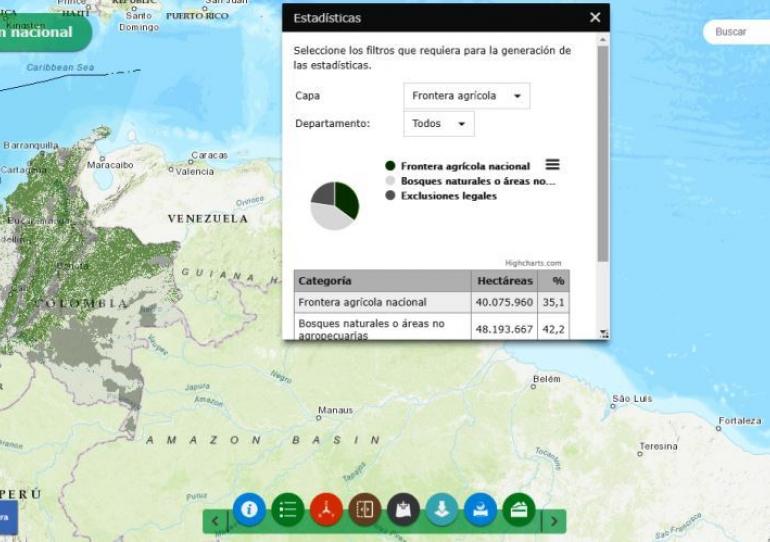Open the blue widget next to download
The height and width of the screenshot is (542, 770).
[480, 510]
